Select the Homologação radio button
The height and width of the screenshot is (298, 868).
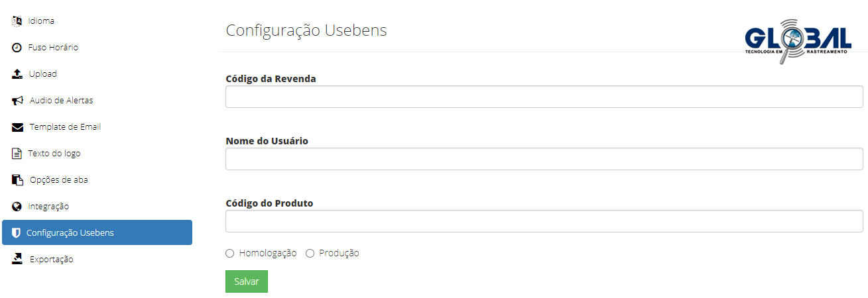(x=230, y=253)
